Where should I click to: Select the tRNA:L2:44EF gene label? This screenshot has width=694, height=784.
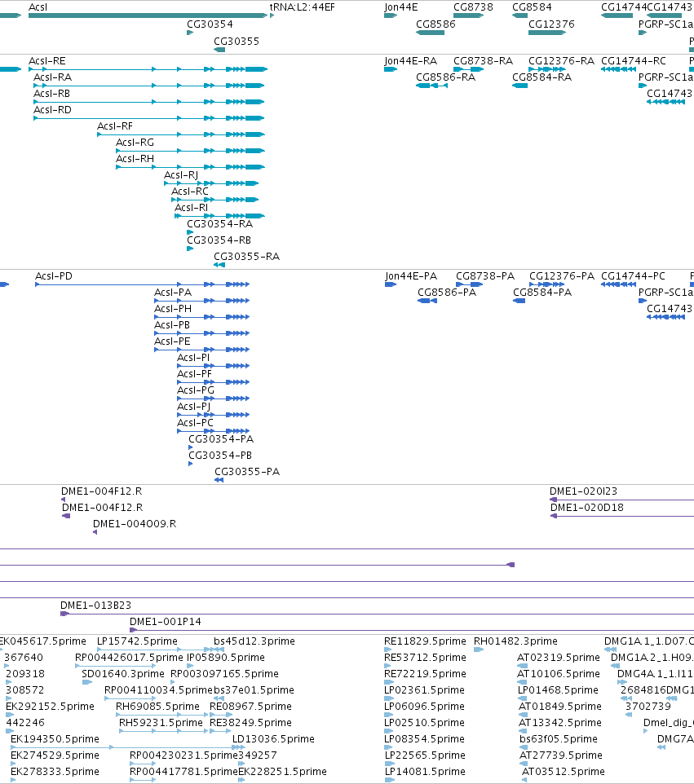(x=302, y=7)
